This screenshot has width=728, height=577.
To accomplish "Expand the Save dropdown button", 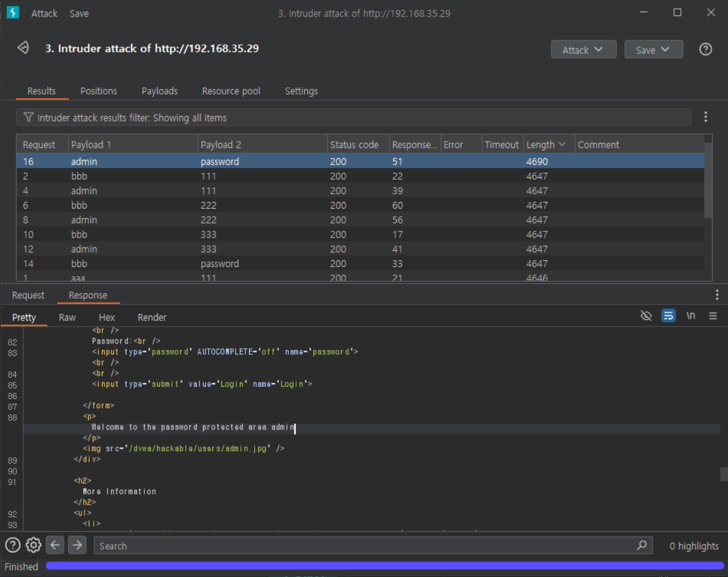I will pyautogui.click(x=653, y=50).
